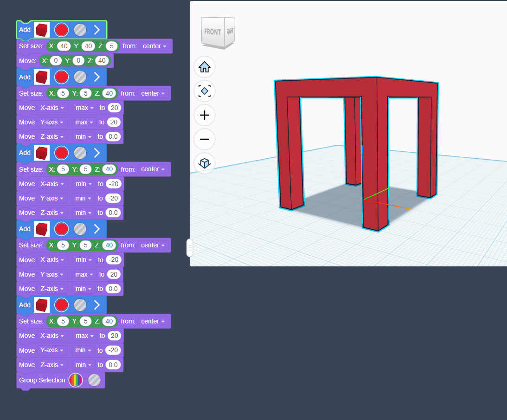Expand the topmost Add block with its chevron
The height and width of the screenshot is (420, 507).
(x=97, y=30)
